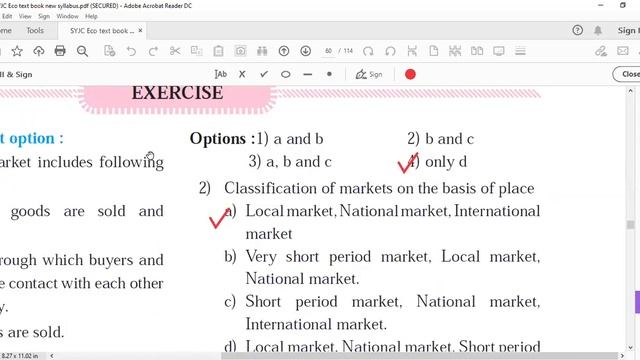Select the checkmark annotation tool
Screen dimensions: 640x360
264,74
